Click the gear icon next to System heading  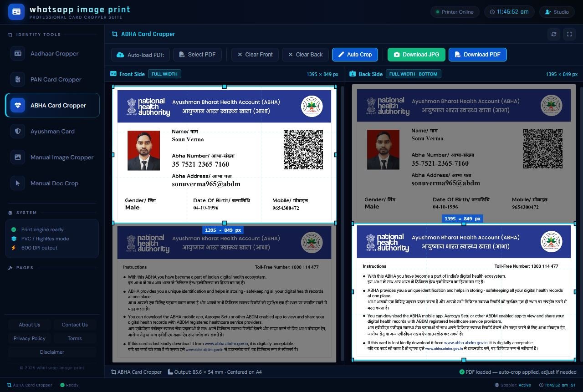click(x=10, y=213)
